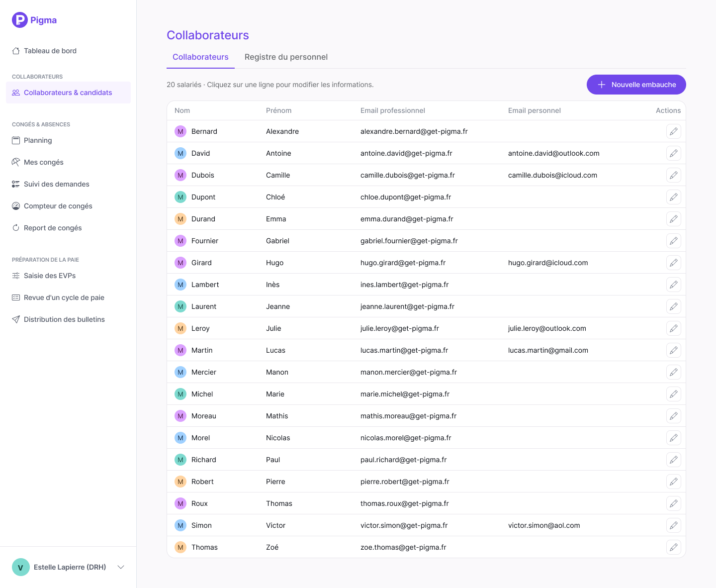The width and height of the screenshot is (716, 588).
Task: Click the surname Laurent in the table
Action: tap(204, 306)
